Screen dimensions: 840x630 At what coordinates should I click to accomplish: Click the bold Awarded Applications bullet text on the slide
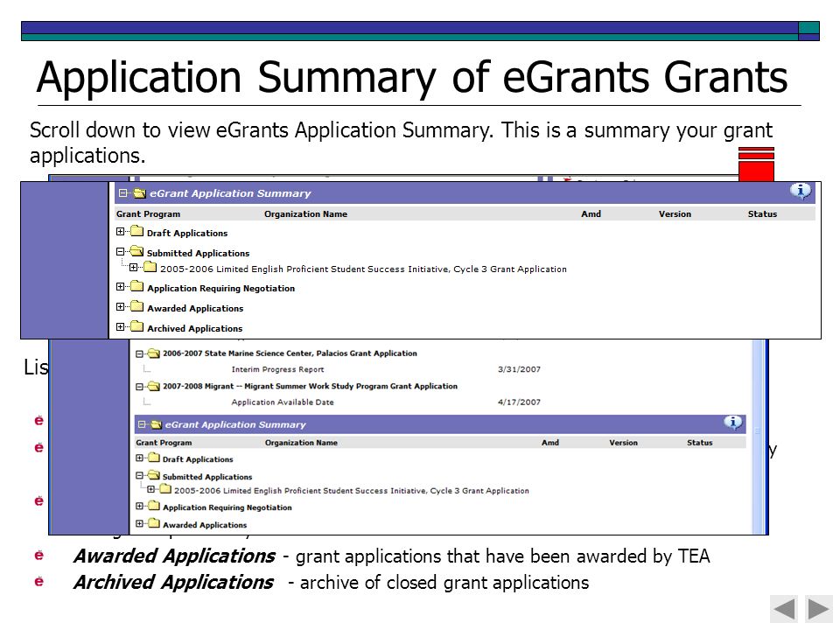click(175, 556)
